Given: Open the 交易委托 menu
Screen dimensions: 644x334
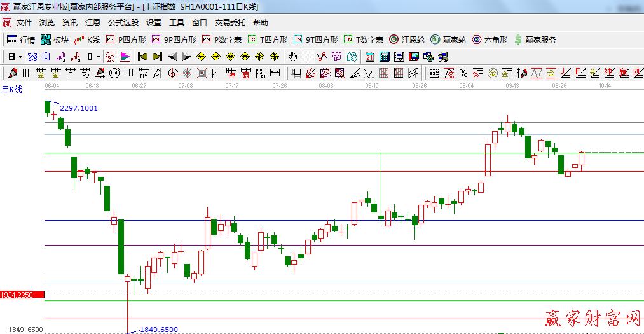Looking at the screenshot, I should (x=230, y=22).
